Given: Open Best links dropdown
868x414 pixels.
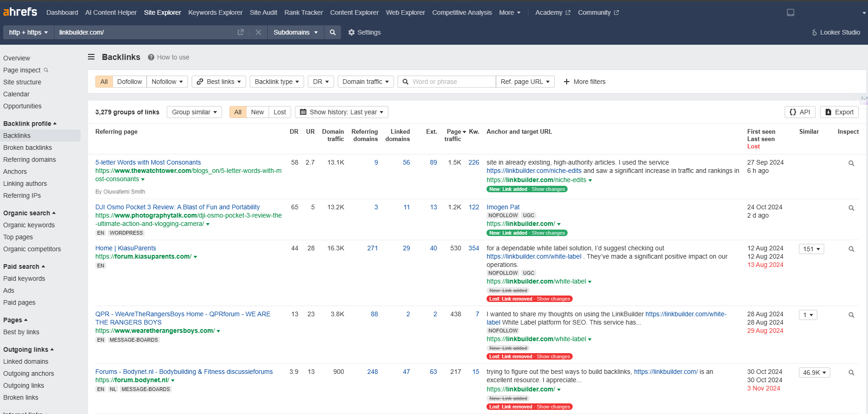Looking at the screenshot, I should pyautogui.click(x=219, y=82).
